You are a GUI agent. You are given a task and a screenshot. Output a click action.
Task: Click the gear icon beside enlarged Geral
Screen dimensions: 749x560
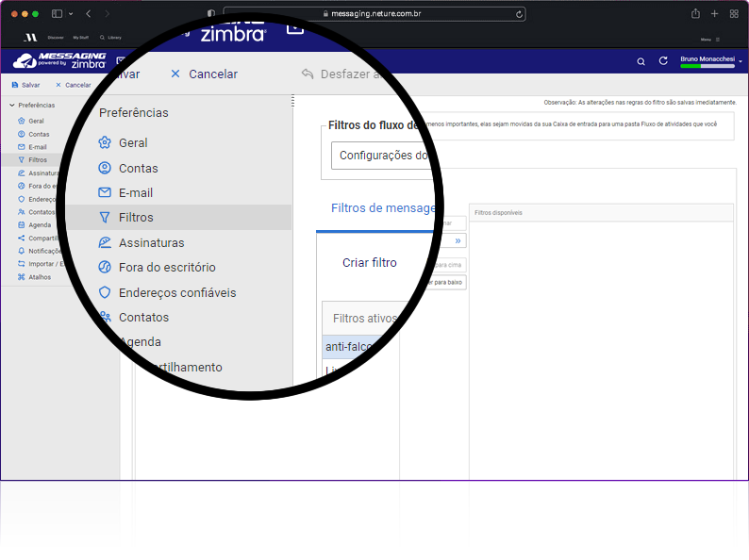(105, 142)
